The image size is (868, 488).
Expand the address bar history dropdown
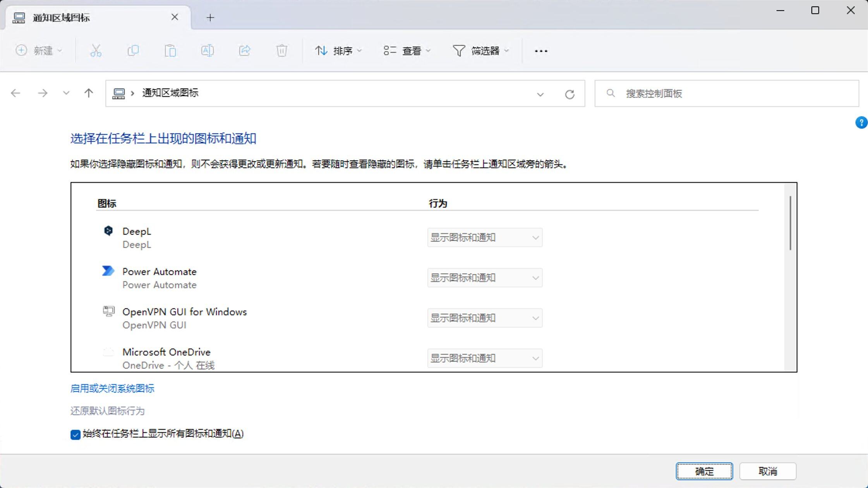click(540, 94)
